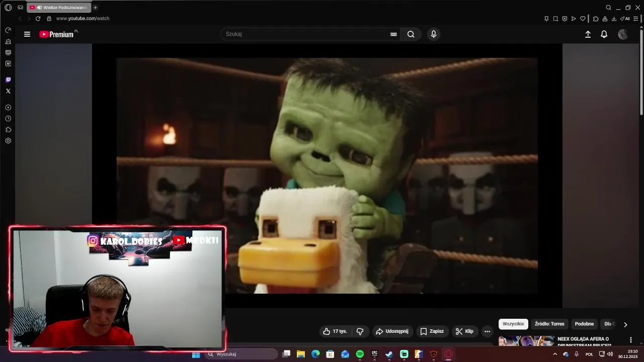
Task: Open File Explorer from the taskbar
Action: point(301,354)
